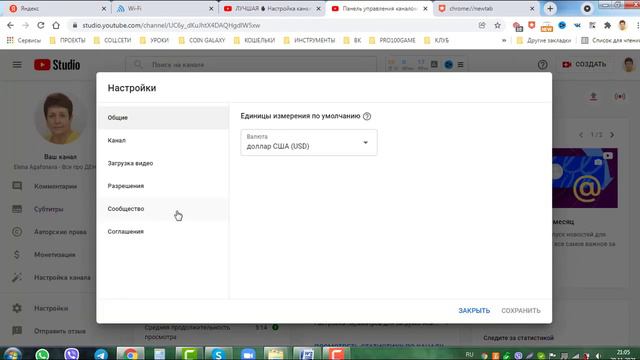640x360 pixels.
Task: Click Отправить отзыв in the sidebar
Action: tap(48, 331)
